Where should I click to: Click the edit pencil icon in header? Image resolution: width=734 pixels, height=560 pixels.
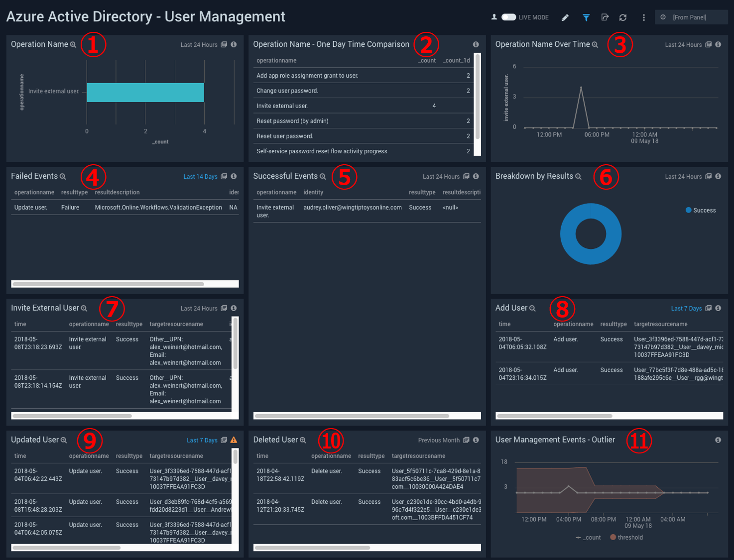pyautogui.click(x=565, y=17)
